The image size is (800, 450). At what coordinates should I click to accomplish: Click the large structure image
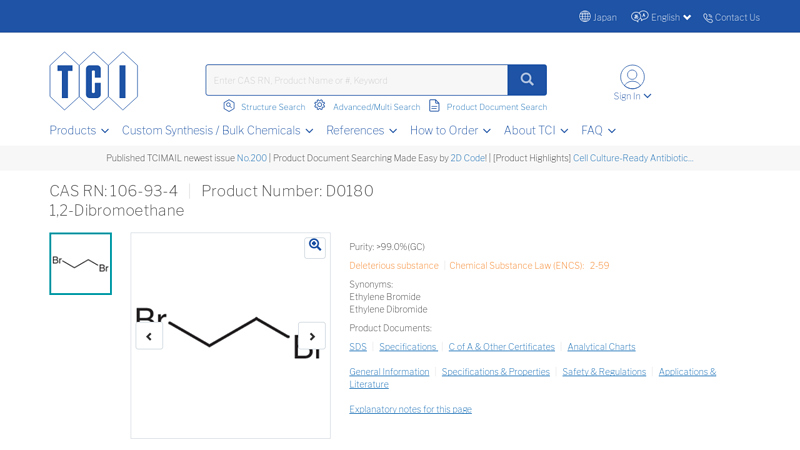pos(231,336)
